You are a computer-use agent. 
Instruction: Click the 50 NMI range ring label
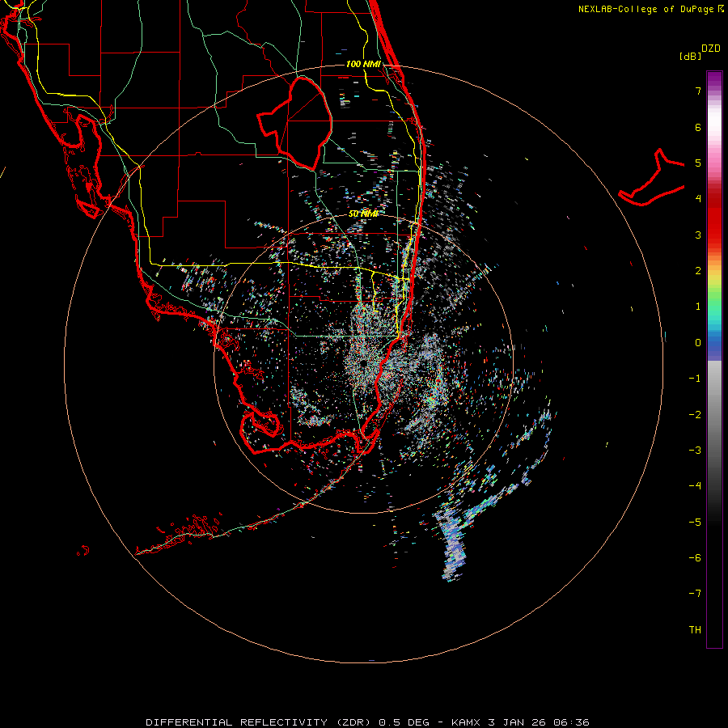tap(363, 214)
